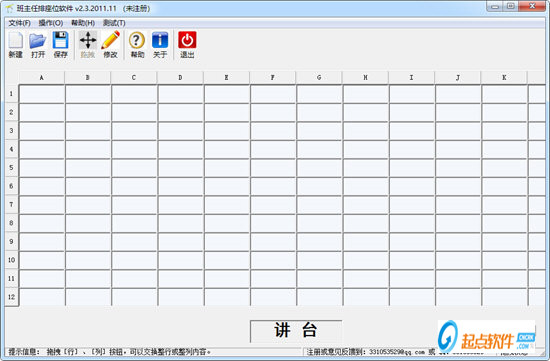
Task: Select row header 7
Action: click(x=12, y=205)
